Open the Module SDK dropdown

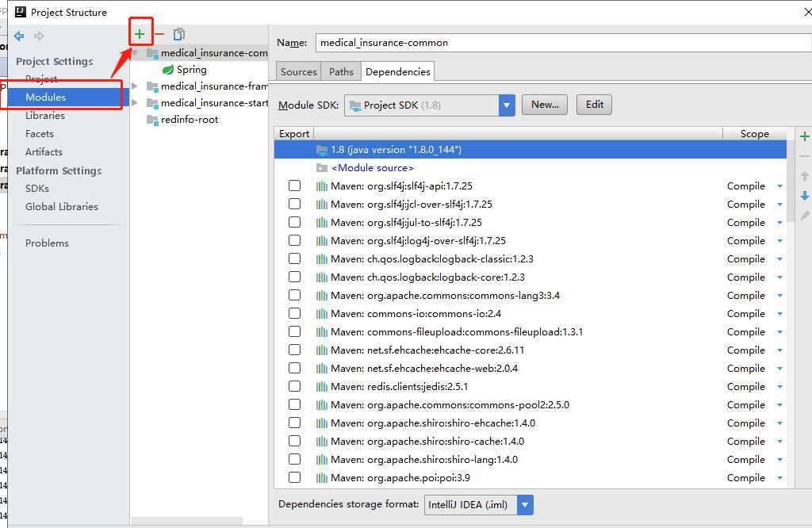tap(507, 105)
